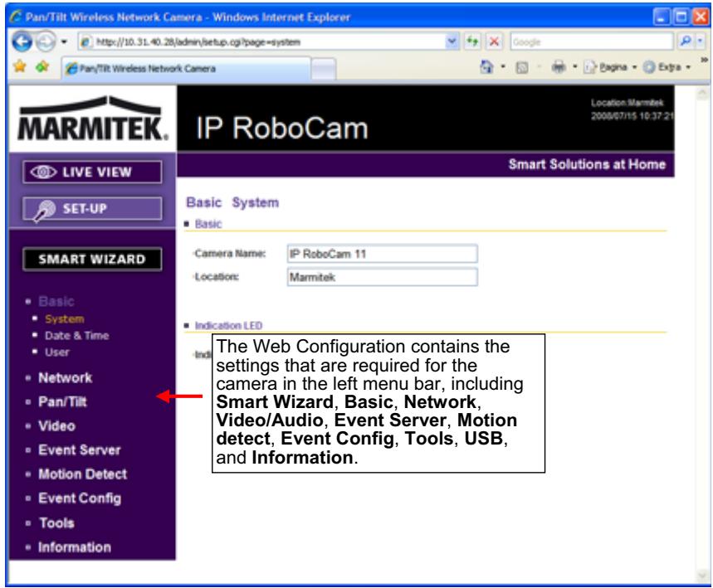Click the Home page icon

point(486,67)
